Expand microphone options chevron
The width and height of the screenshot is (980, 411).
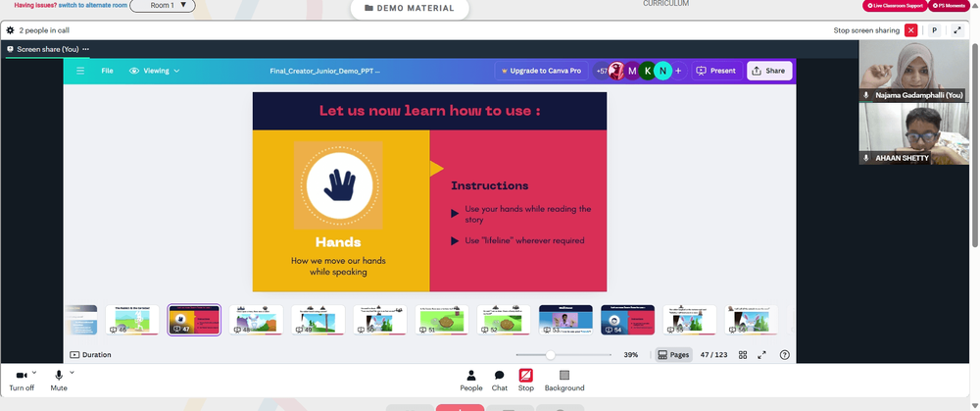coord(72,372)
